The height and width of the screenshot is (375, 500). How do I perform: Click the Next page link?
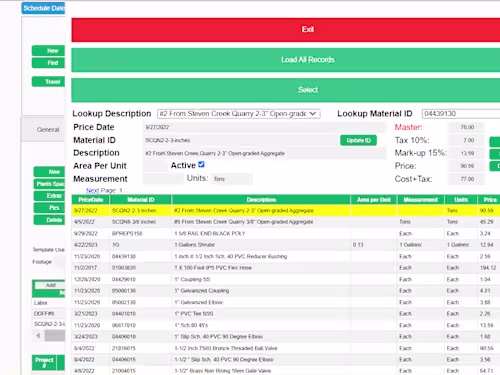click(92, 190)
